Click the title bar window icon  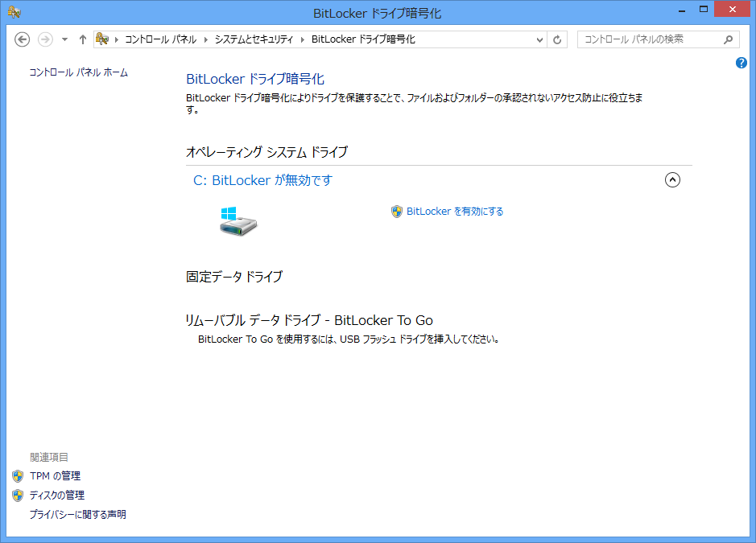coord(14,12)
